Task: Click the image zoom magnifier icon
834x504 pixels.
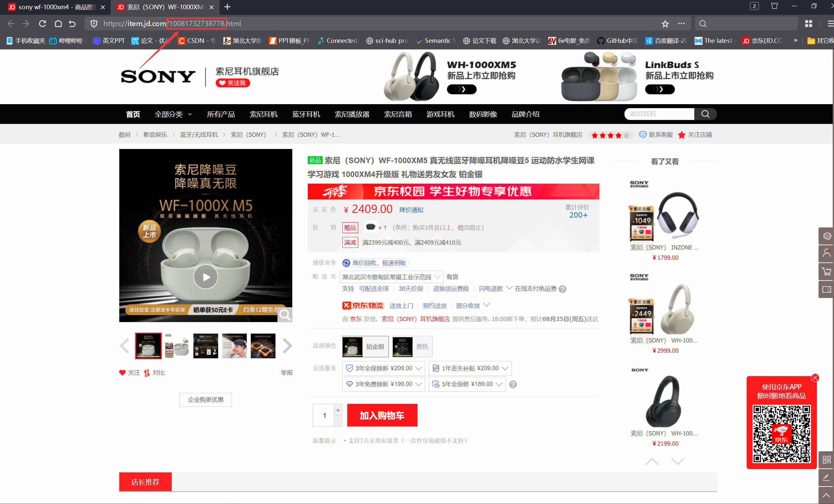Action: [285, 315]
